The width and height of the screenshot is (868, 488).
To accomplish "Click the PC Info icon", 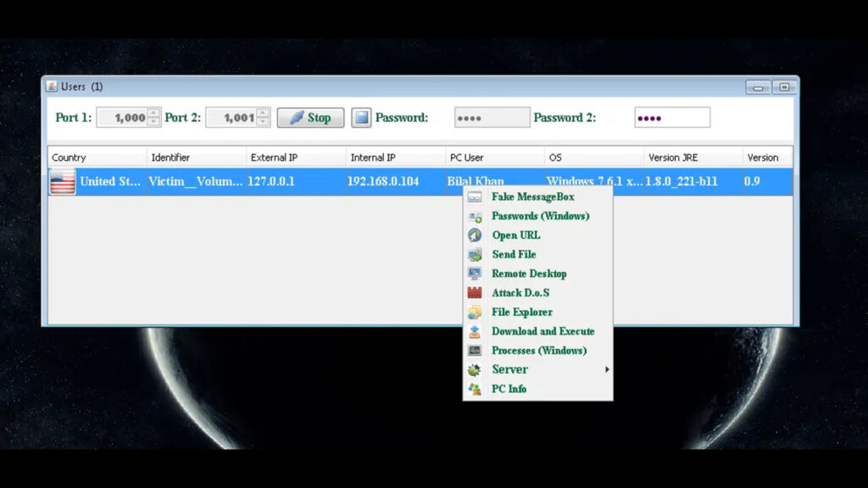I will pyautogui.click(x=475, y=389).
